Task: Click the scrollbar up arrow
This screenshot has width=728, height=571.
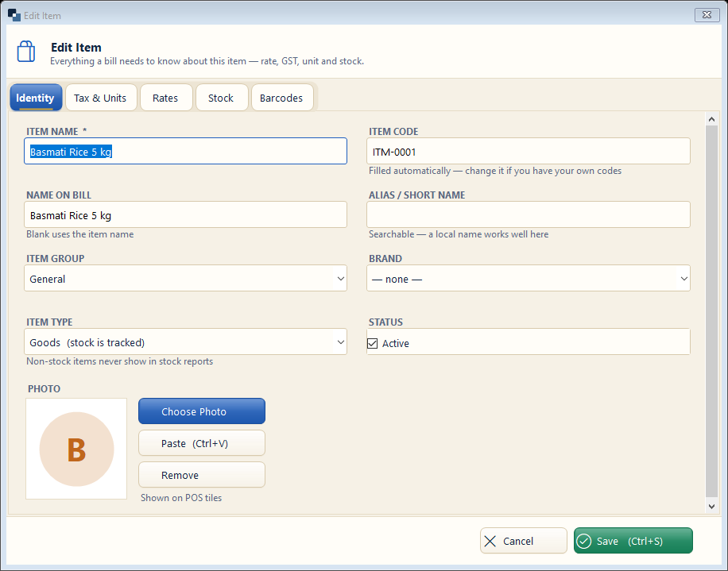Action: (x=712, y=119)
